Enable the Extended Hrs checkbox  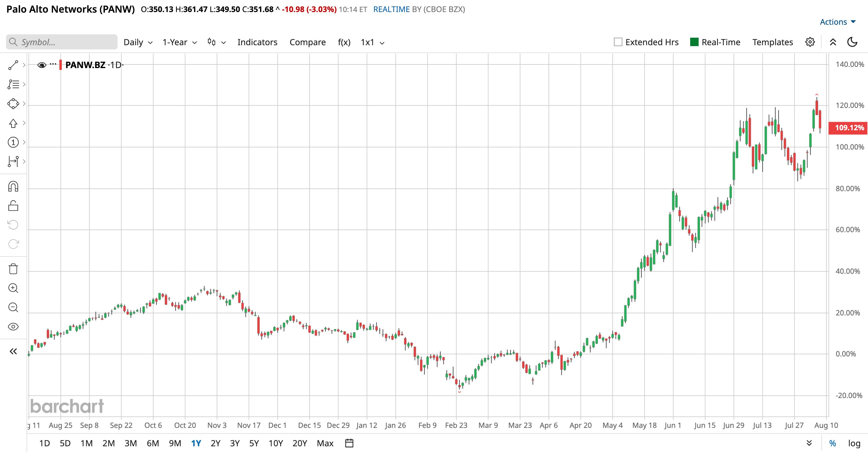coord(618,42)
